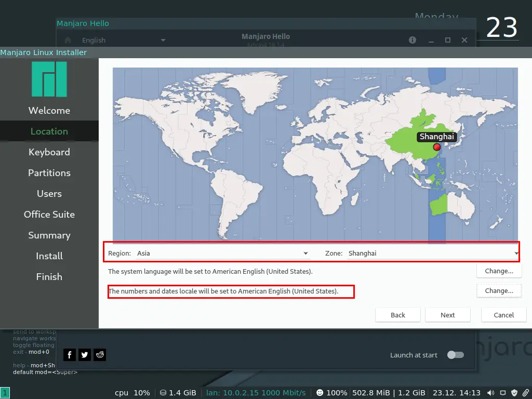Open the Zone dropdown showing Shanghai
This screenshot has width=532, height=399.
click(x=433, y=253)
